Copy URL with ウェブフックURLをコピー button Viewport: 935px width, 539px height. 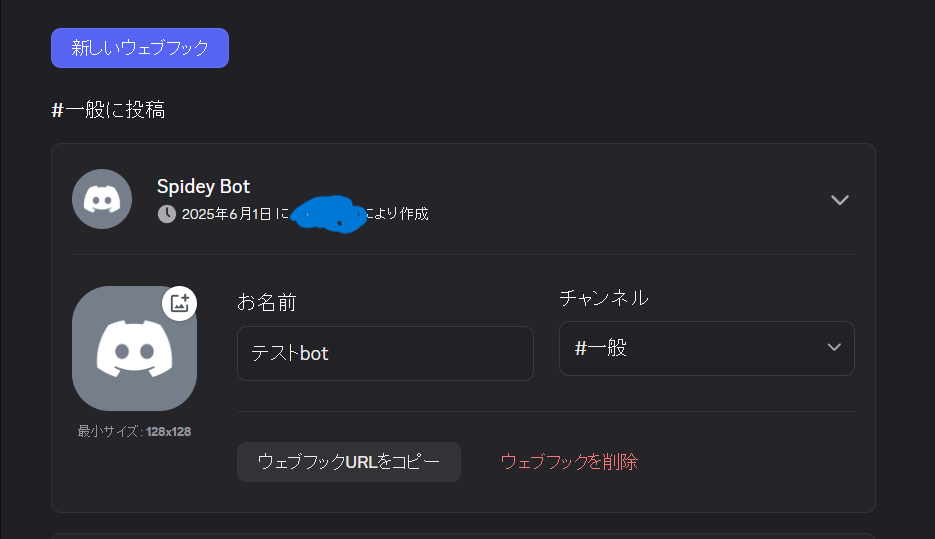pyautogui.click(x=349, y=461)
